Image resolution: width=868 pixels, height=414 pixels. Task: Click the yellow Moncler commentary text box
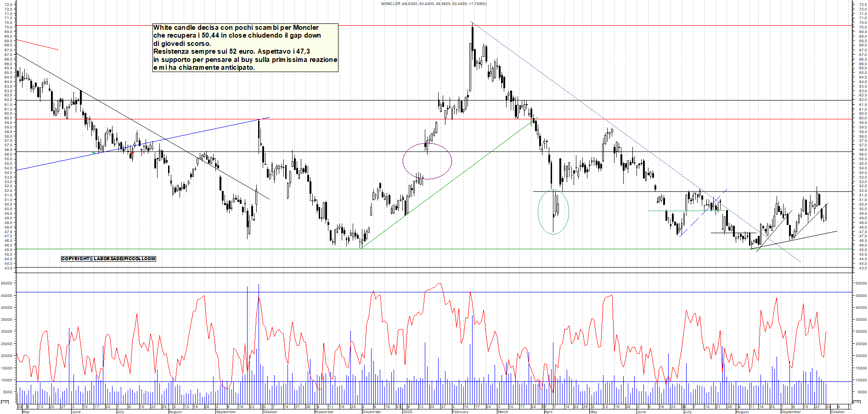245,48
